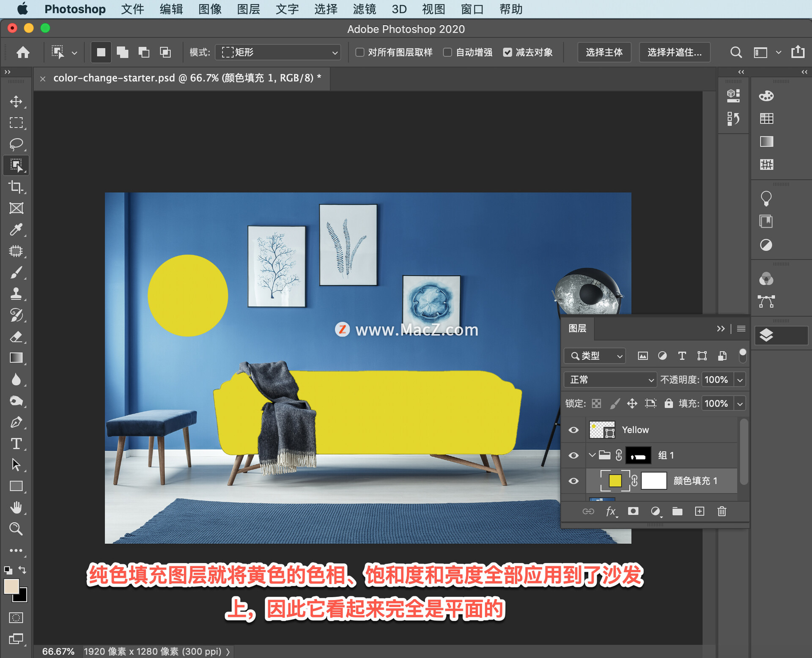Image resolution: width=812 pixels, height=658 pixels.
Task: Select the Rectangular Marquee tool
Action: (16, 123)
